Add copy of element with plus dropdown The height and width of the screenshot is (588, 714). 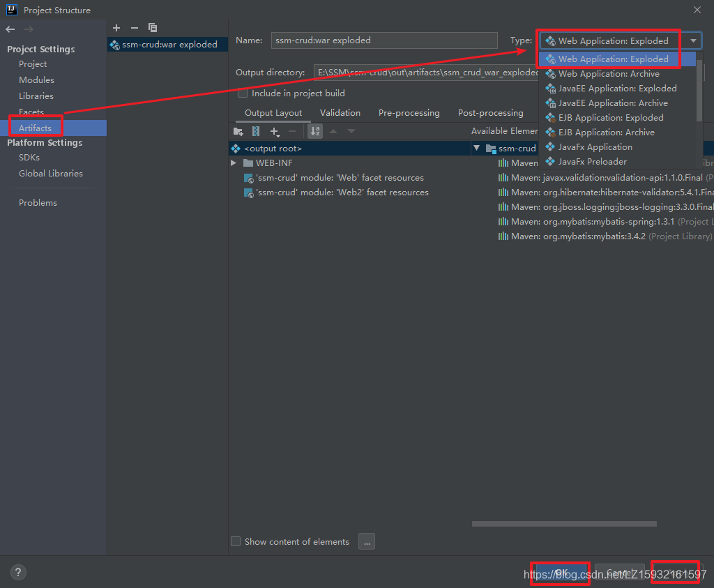coord(275,132)
